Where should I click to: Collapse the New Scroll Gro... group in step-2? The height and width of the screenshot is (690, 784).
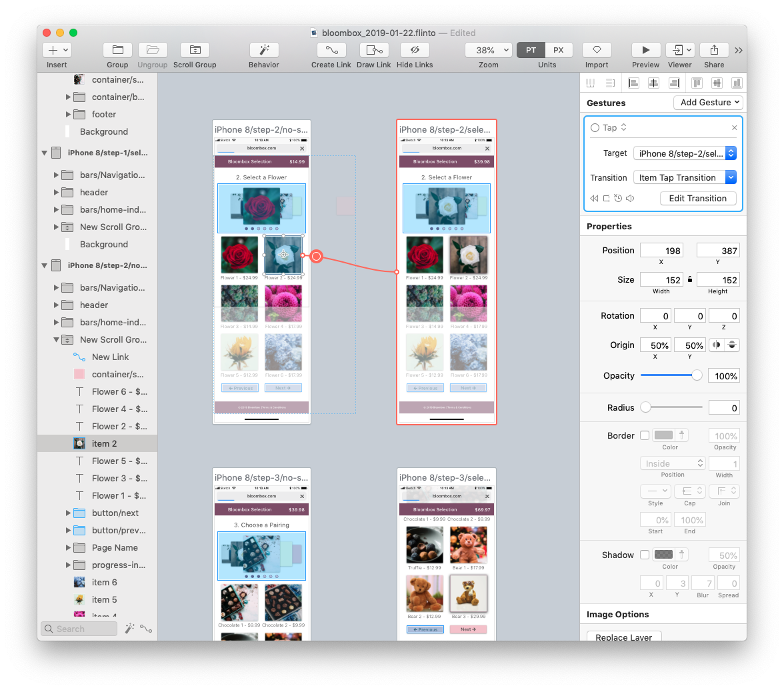point(57,340)
